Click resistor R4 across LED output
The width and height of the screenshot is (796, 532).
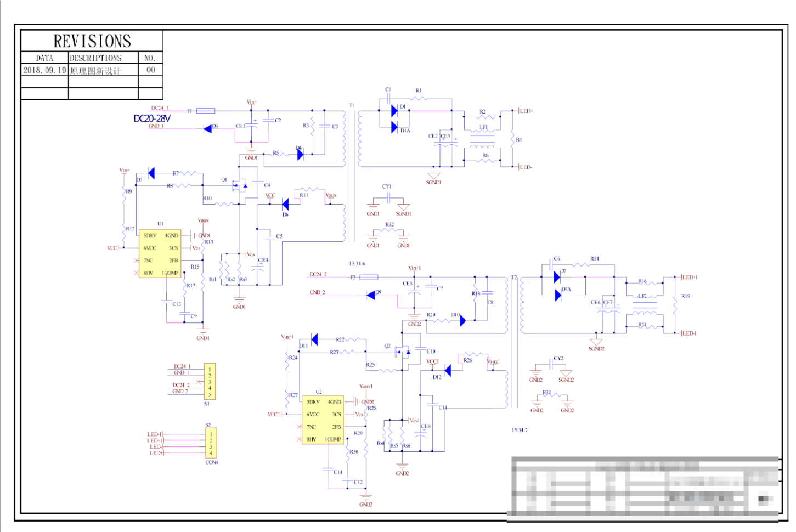pos(512,139)
